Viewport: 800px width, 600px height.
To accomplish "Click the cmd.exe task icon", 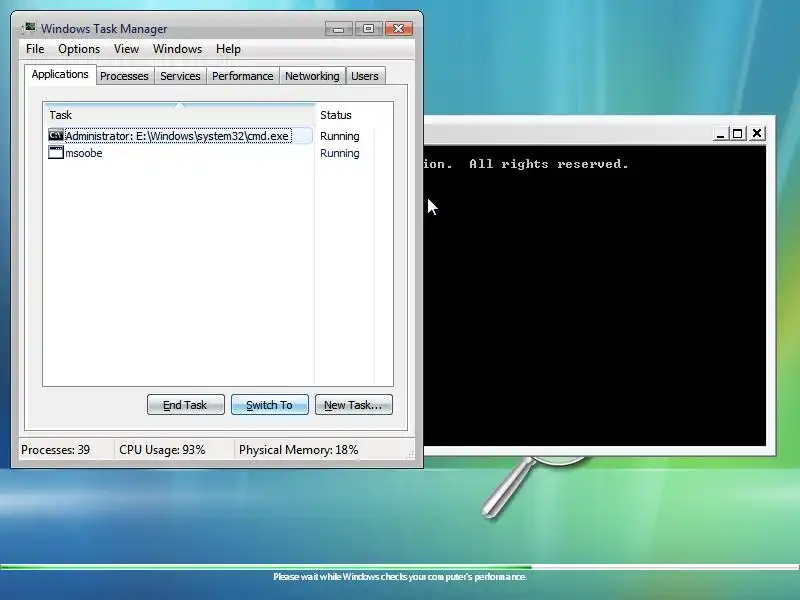I will click(56, 136).
